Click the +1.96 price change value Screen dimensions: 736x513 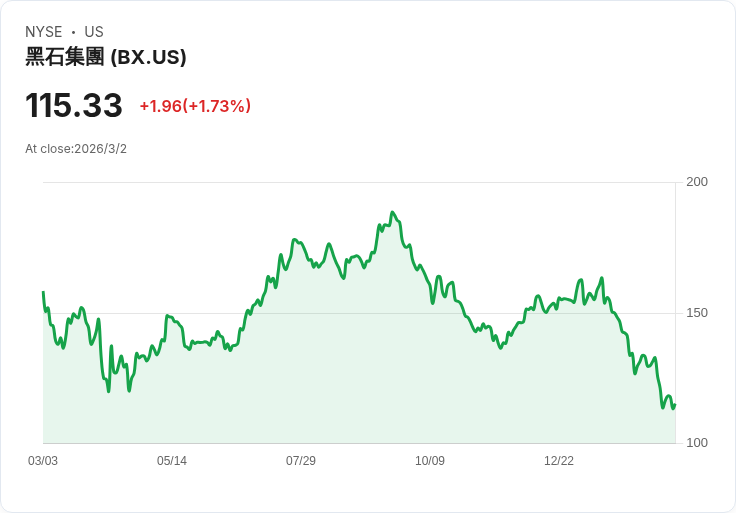click(160, 106)
